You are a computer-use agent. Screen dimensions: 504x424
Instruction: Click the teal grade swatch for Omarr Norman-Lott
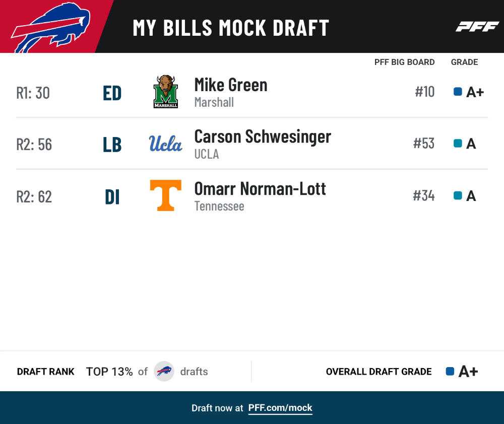tap(458, 195)
